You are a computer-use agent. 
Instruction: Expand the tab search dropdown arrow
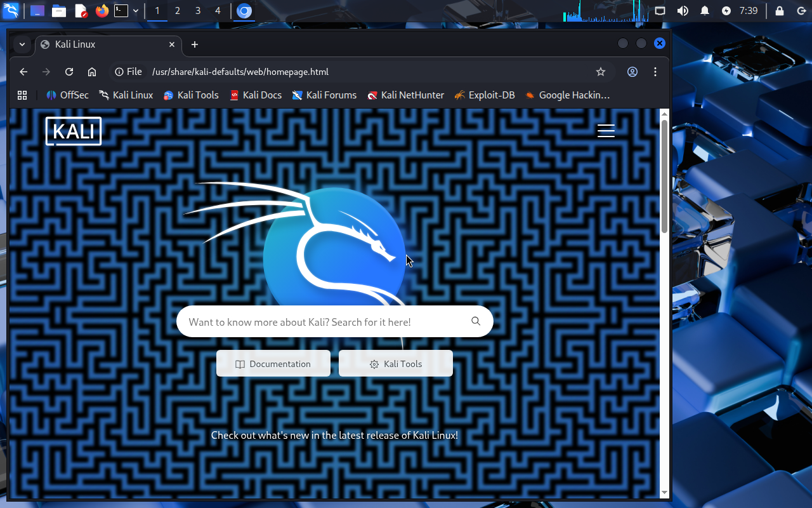click(x=22, y=44)
